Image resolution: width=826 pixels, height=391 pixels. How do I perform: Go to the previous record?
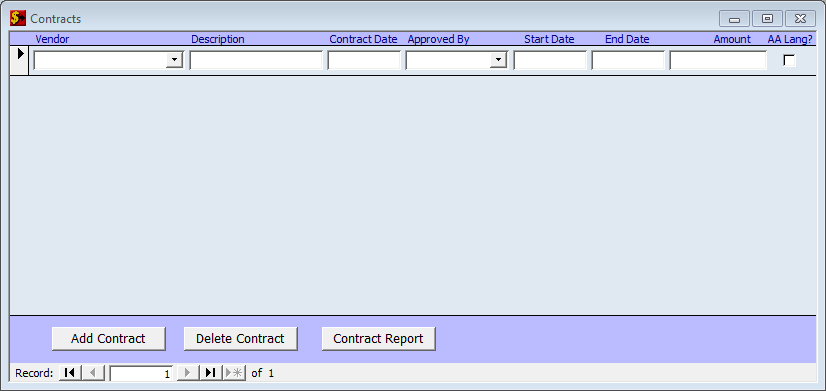pyautogui.click(x=93, y=373)
